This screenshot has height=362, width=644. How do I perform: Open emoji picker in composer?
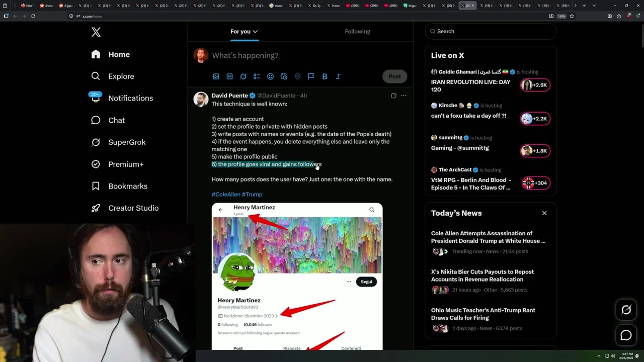(270, 76)
